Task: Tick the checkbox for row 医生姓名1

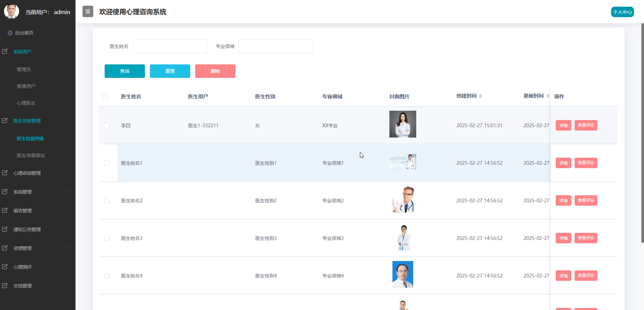Action: pyautogui.click(x=107, y=163)
